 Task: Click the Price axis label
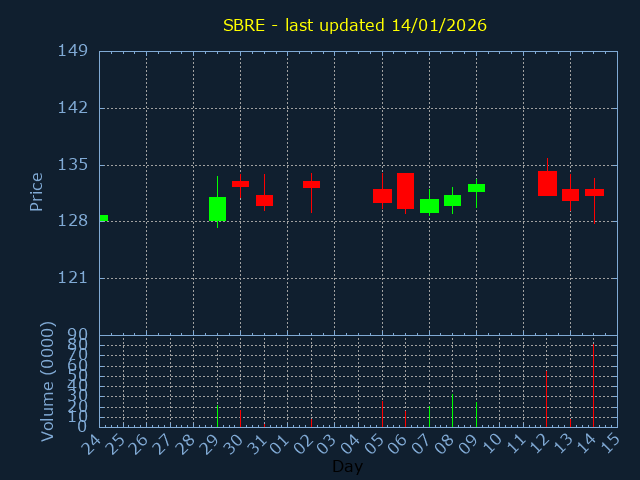coord(37,191)
